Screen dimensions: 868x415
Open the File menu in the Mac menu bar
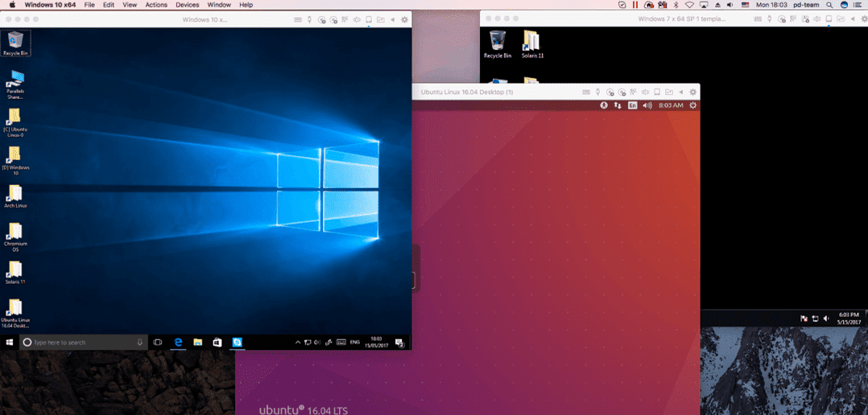(89, 5)
